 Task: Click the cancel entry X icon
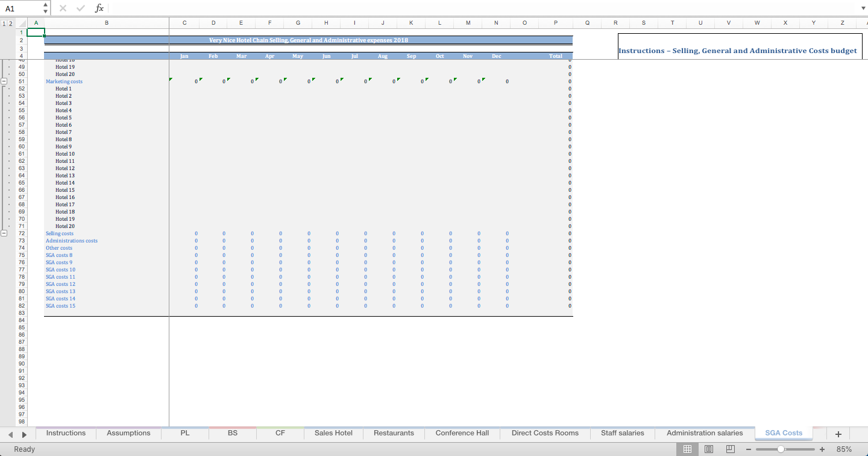coord(63,8)
